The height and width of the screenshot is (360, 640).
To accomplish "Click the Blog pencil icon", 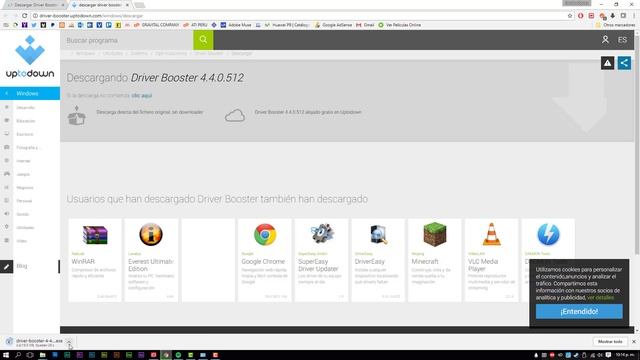I will coord(7,267).
